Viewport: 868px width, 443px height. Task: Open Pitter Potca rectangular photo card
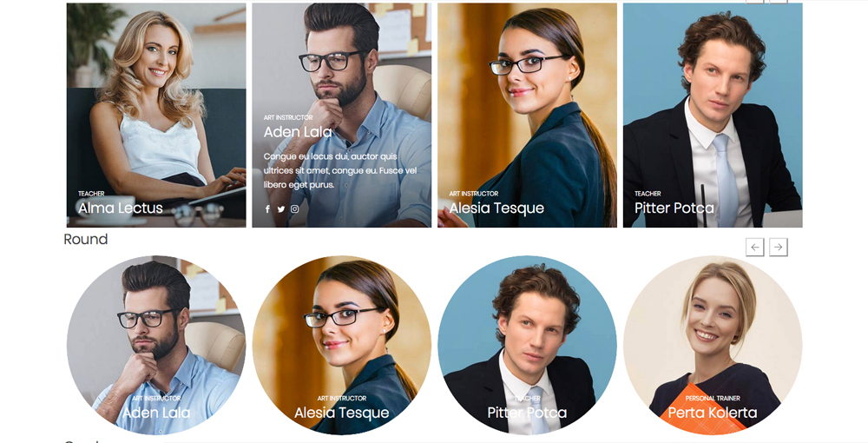coord(713,116)
